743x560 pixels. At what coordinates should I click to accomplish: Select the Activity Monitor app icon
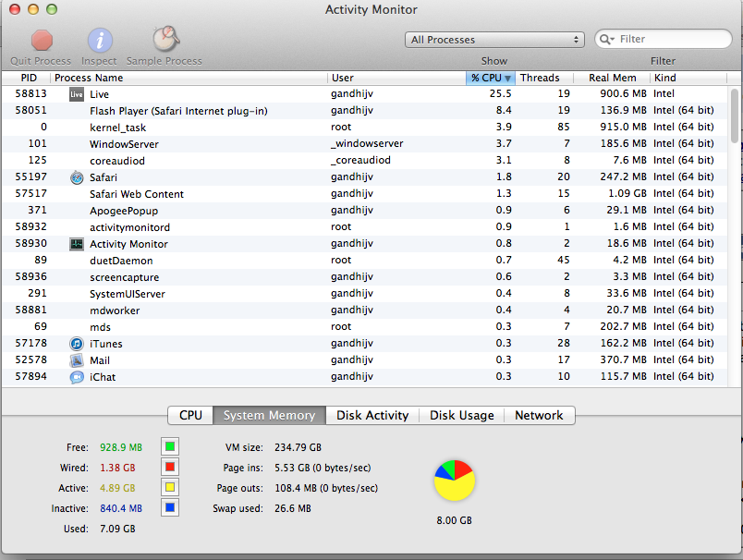pos(77,244)
